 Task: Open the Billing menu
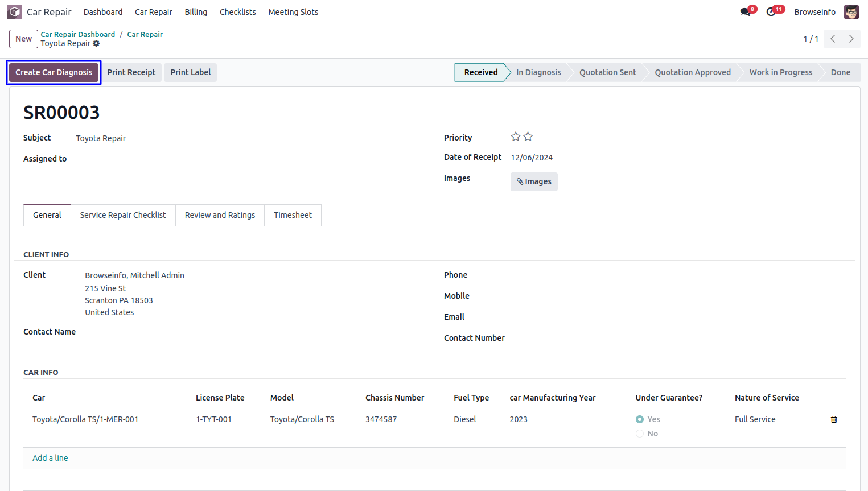tap(196, 12)
